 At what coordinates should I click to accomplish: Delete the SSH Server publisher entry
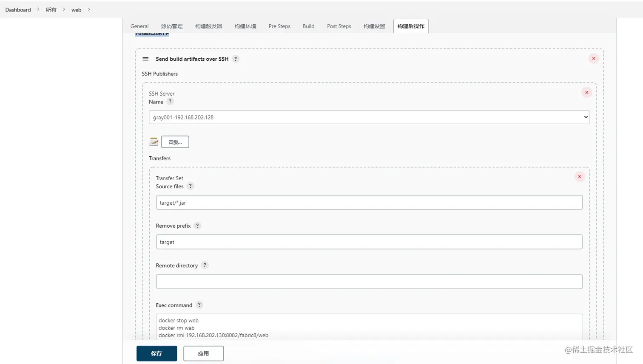[587, 92]
